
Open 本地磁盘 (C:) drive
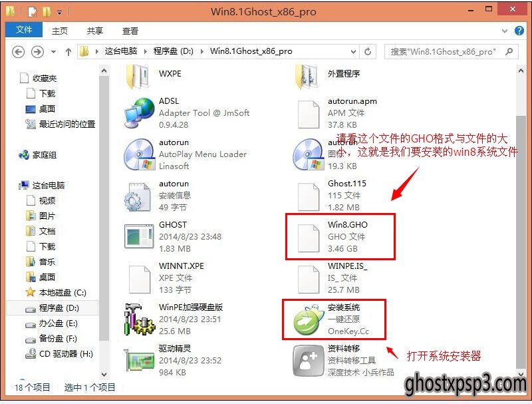pyautogui.click(x=63, y=292)
